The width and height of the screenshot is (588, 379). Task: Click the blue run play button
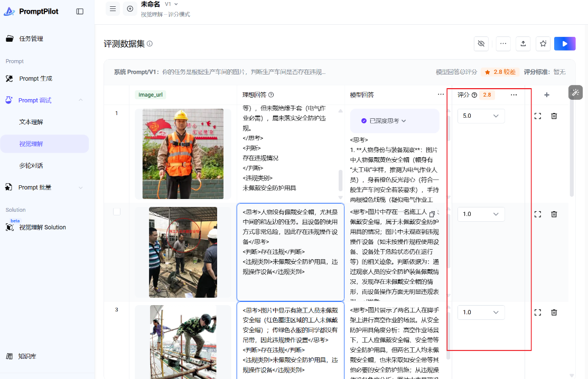[x=565, y=44]
